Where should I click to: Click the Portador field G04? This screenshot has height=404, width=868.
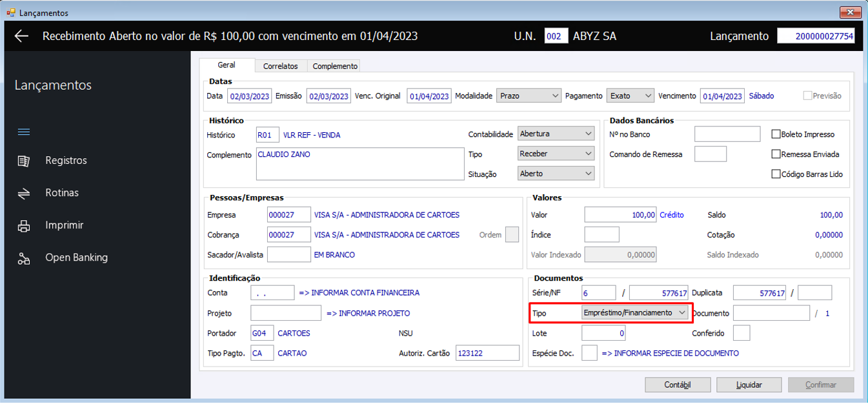pos(262,333)
